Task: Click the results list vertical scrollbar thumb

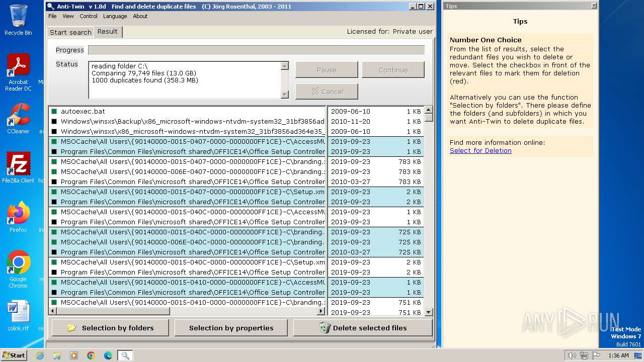Action: click(429, 118)
